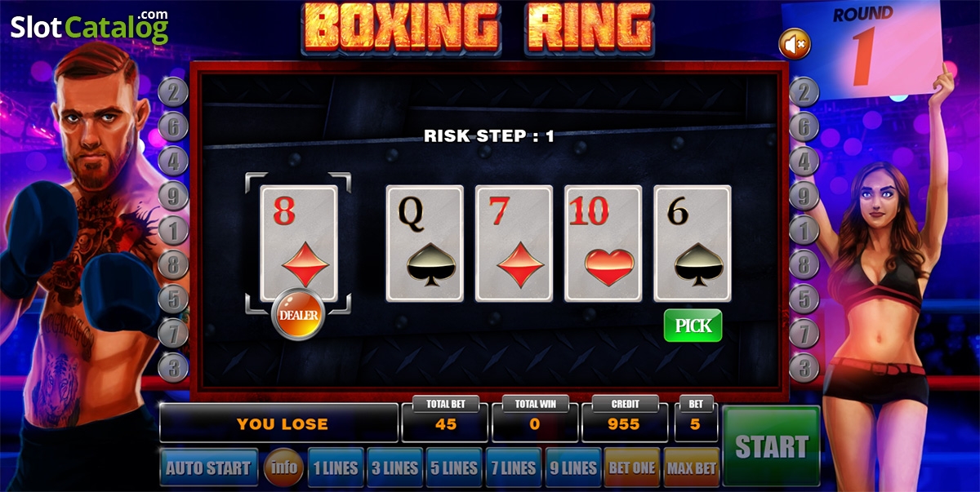The width and height of the screenshot is (980, 492).
Task: Select 5 LINES option
Action: [x=455, y=468]
